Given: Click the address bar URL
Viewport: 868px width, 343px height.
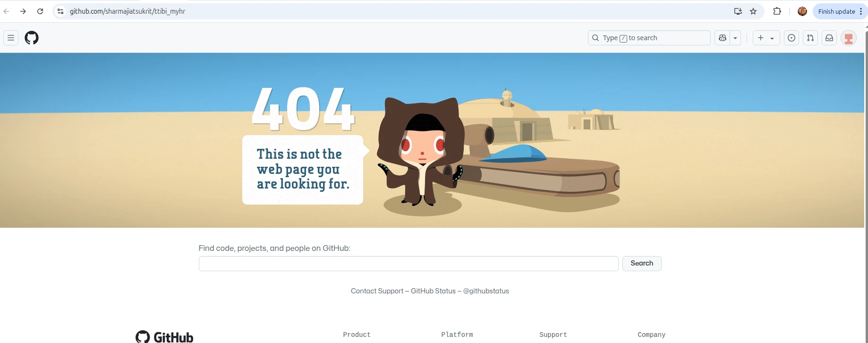Looking at the screenshot, I should click(128, 11).
